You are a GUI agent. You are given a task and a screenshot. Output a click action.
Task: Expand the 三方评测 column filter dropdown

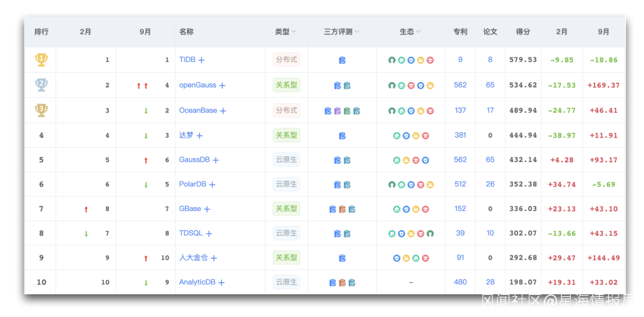357,32
